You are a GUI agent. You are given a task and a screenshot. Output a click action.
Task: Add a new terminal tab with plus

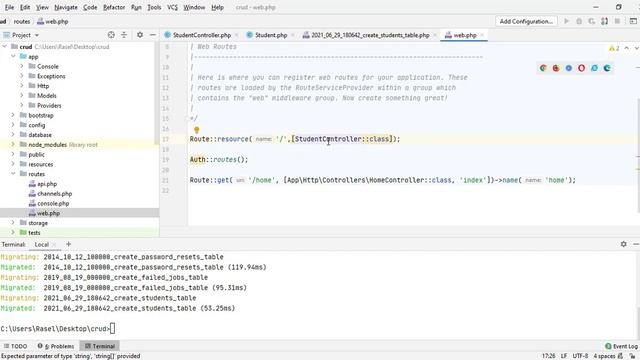click(68, 244)
